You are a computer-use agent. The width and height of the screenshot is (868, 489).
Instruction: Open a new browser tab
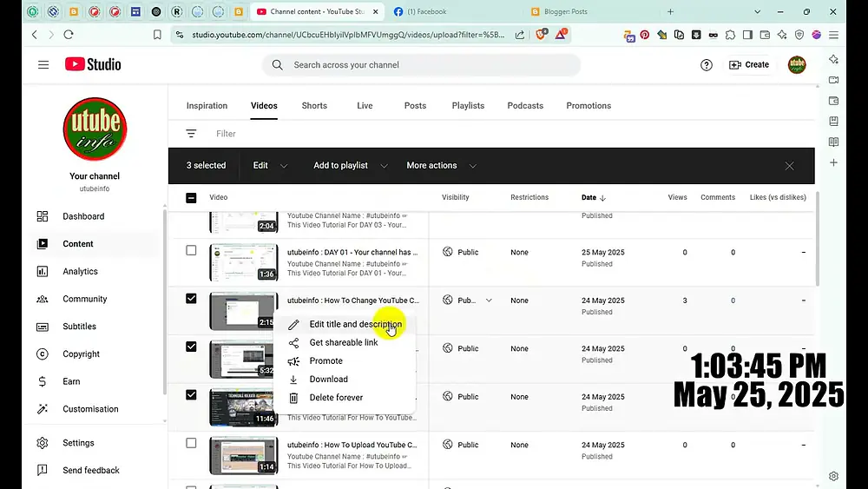pyautogui.click(x=670, y=11)
